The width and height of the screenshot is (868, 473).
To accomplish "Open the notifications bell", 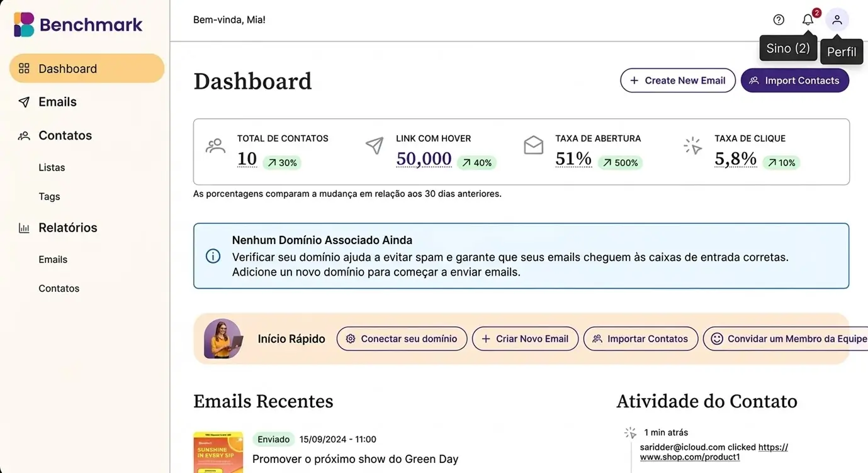I will [x=808, y=19].
